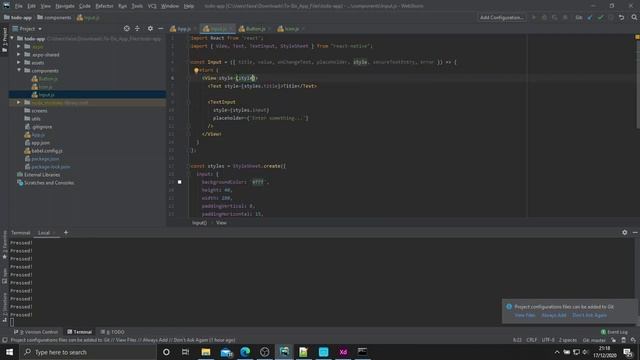Hide Terminal panel with minus icon
The width and height of the screenshot is (640, 360).
point(635,232)
